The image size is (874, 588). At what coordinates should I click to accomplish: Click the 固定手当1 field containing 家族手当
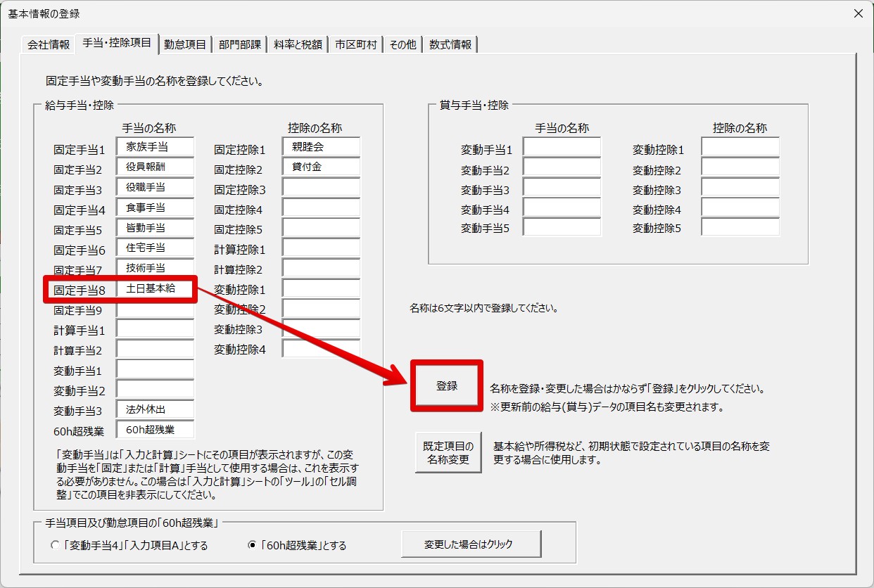point(156,148)
